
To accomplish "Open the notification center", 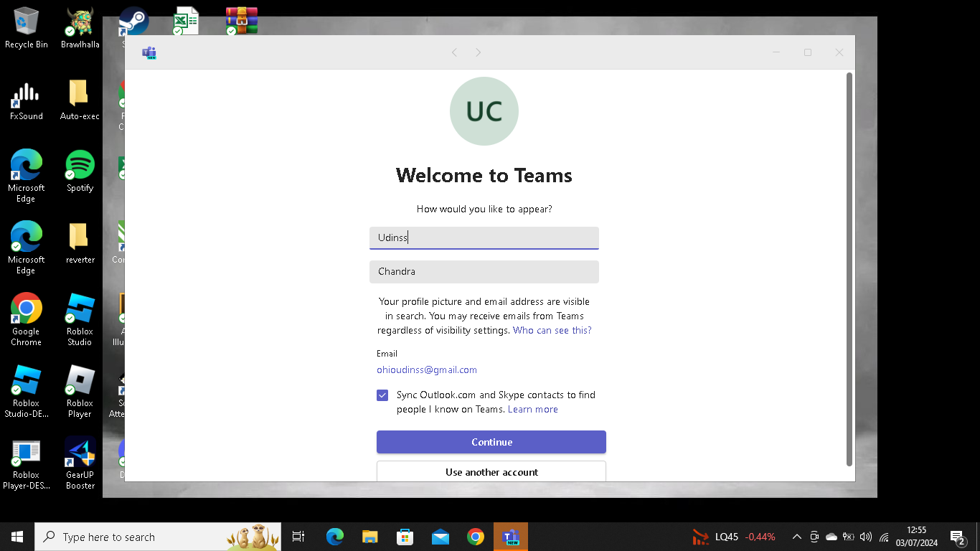I will click(958, 537).
